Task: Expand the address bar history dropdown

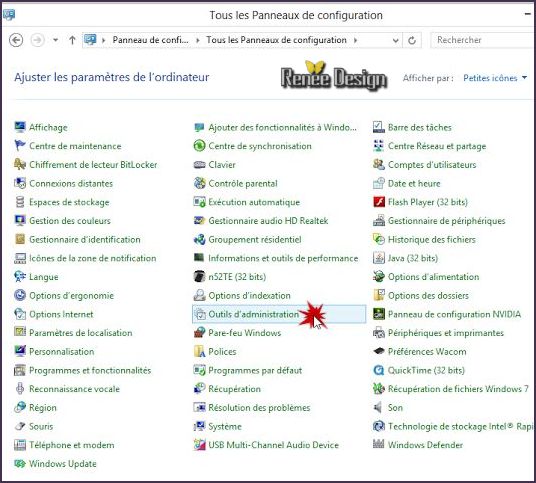Action: click(x=396, y=40)
